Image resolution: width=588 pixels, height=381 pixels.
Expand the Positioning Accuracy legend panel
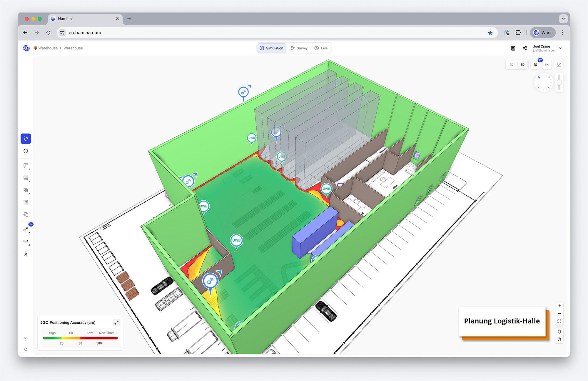pyautogui.click(x=116, y=322)
